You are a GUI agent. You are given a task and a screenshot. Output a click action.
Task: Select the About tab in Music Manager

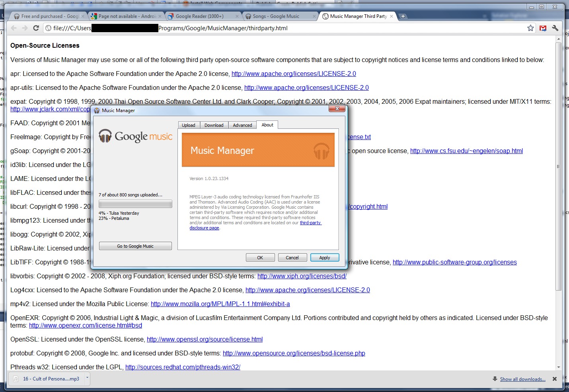click(267, 125)
